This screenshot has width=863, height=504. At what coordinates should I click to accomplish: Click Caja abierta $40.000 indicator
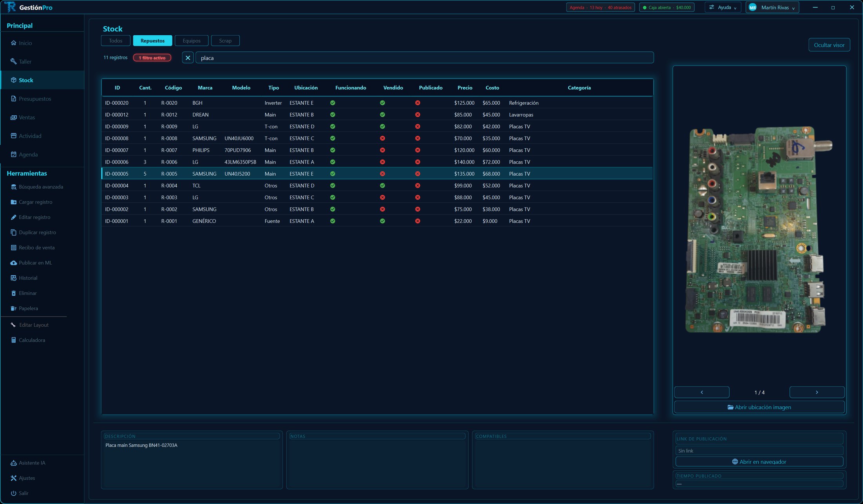click(x=667, y=7)
